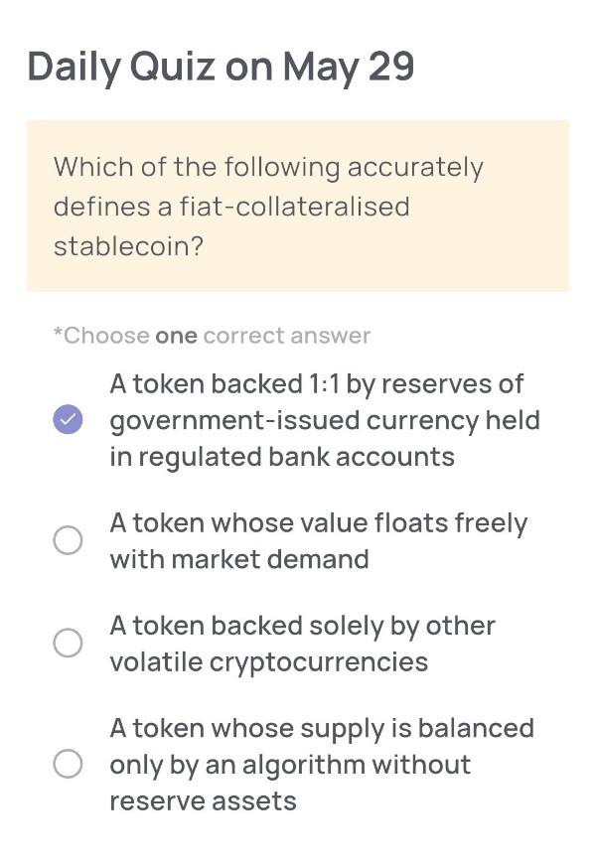Select radio for value floats freely answer

[x=68, y=540]
